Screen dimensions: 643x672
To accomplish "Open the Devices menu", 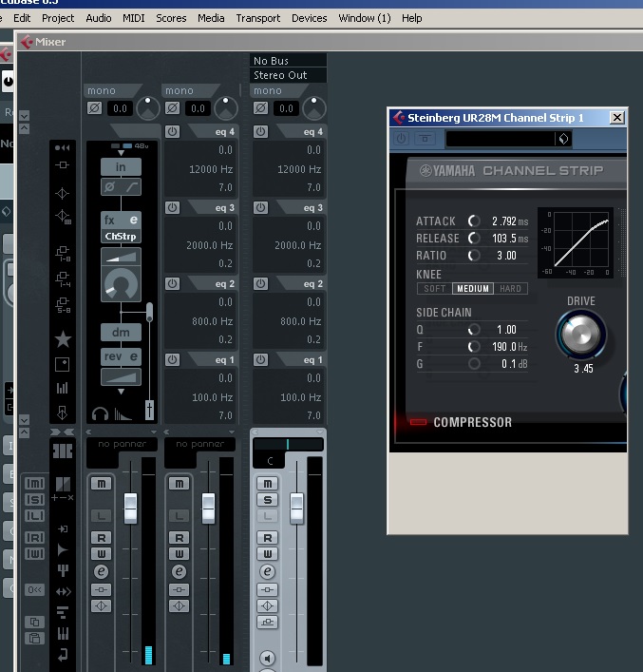I will click(310, 18).
